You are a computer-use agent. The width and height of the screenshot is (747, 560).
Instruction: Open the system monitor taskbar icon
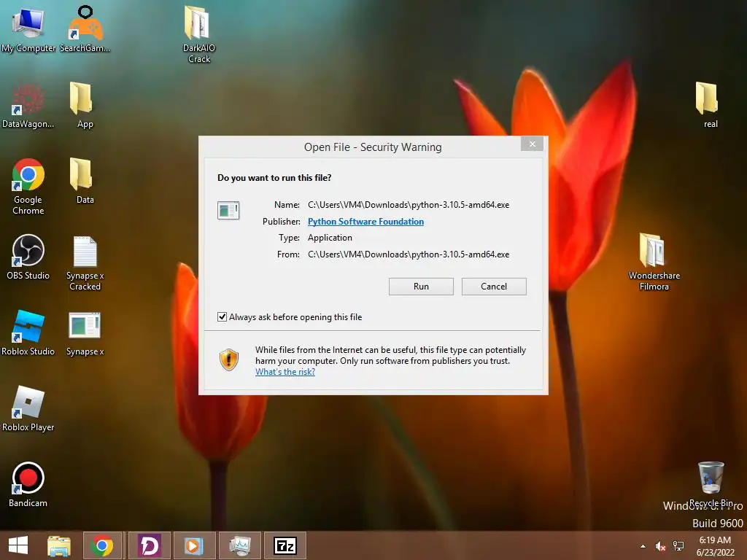239,545
